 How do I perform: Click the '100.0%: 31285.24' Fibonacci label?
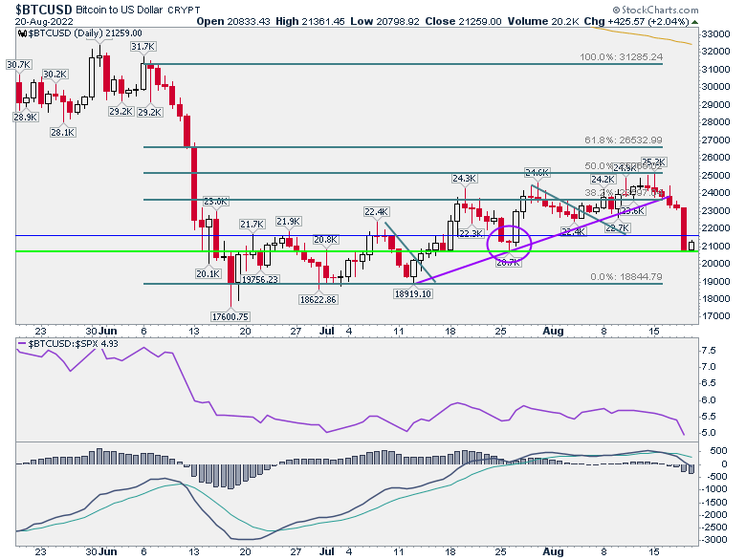click(x=621, y=57)
